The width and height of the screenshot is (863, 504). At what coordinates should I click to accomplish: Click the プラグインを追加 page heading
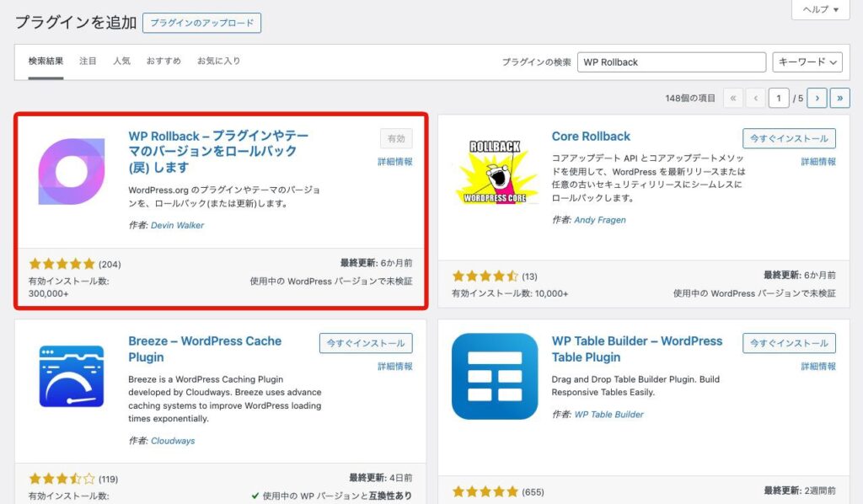point(75,23)
